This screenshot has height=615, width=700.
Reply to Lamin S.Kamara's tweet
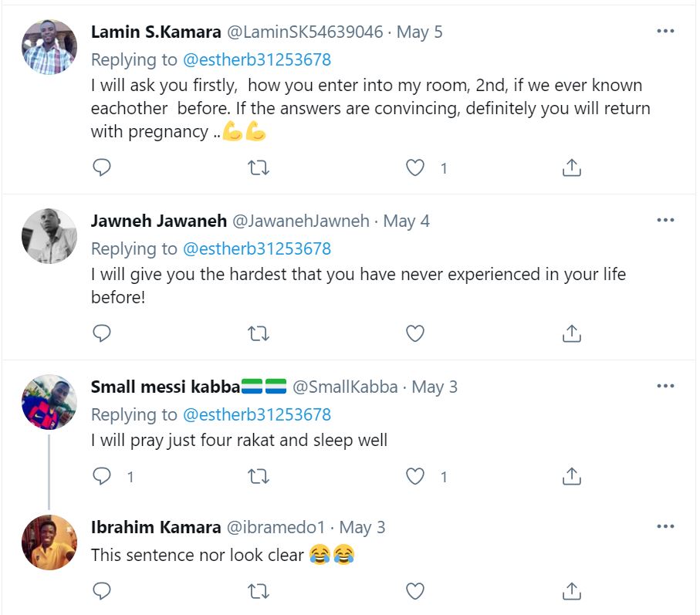pyautogui.click(x=102, y=167)
